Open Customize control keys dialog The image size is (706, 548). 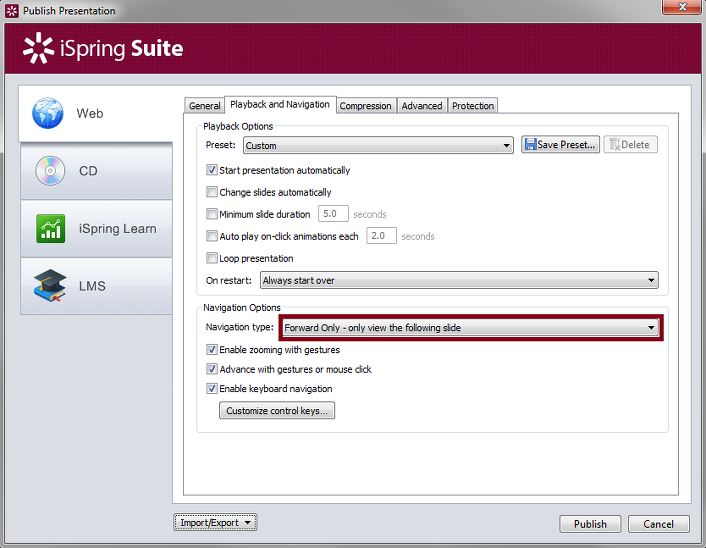tap(277, 411)
